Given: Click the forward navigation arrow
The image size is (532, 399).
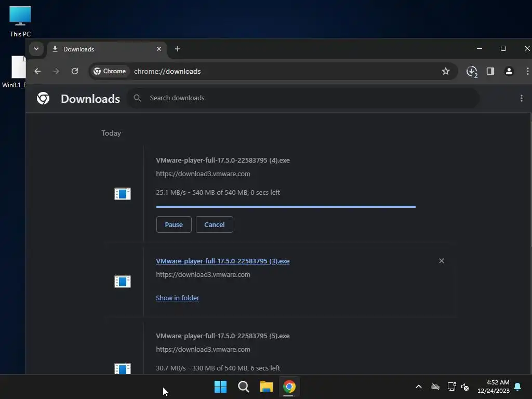Looking at the screenshot, I should [56, 71].
